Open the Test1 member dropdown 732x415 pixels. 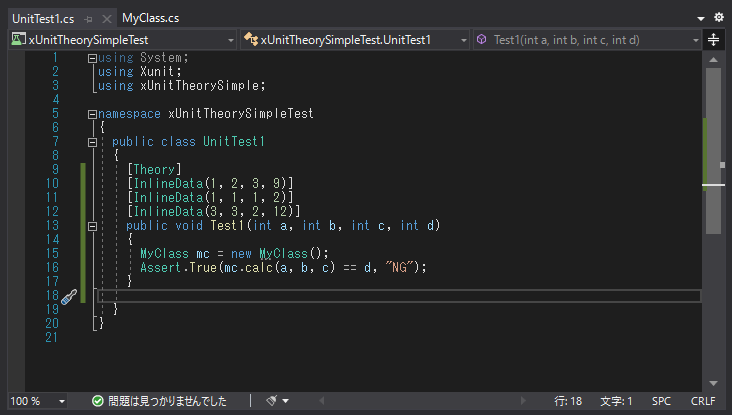tap(695, 40)
